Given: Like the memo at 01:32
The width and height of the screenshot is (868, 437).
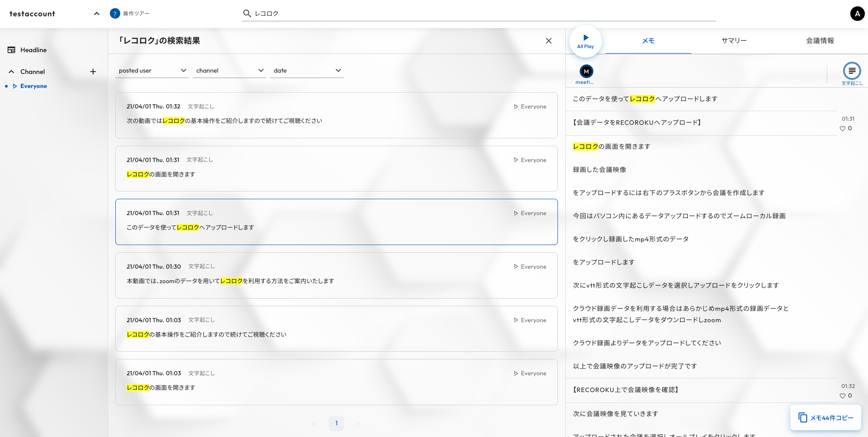Looking at the screenshot, I should point(843,396).
